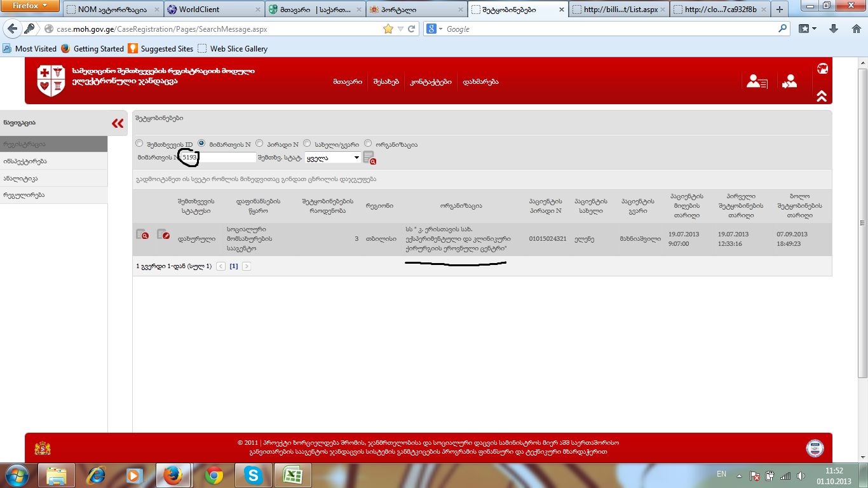The height and width of the screenshot is (488, 868).
Task: Open the view details icon in the result row
Action: (142, 235)
